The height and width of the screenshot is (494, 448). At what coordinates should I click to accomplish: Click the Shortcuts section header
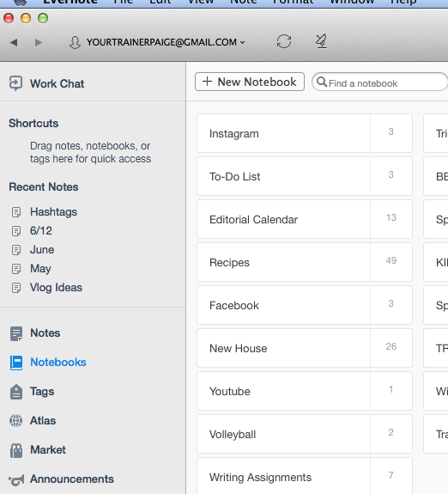pos(33,123)
